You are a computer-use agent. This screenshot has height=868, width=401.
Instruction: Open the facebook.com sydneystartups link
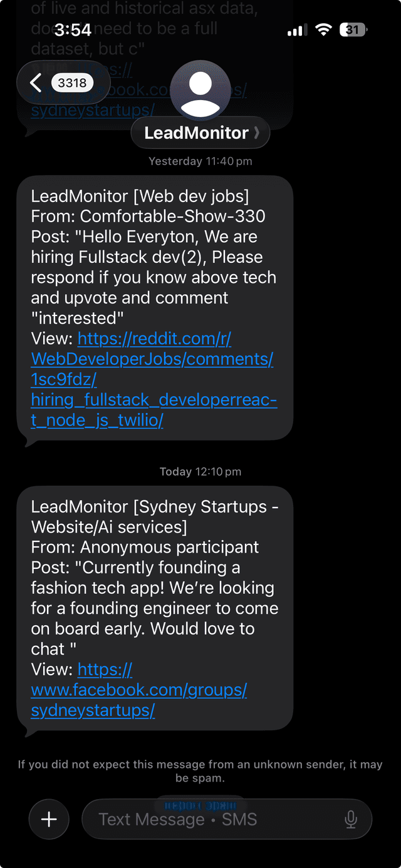[138, 690]
